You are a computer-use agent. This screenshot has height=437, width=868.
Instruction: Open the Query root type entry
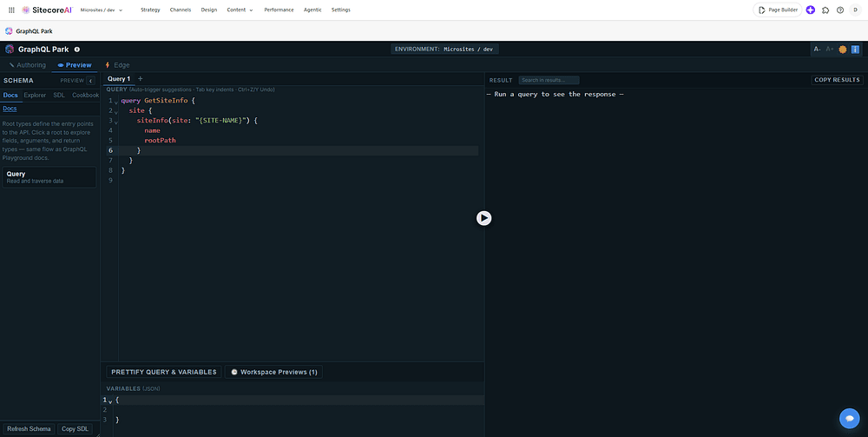click(x=49, y=177)
